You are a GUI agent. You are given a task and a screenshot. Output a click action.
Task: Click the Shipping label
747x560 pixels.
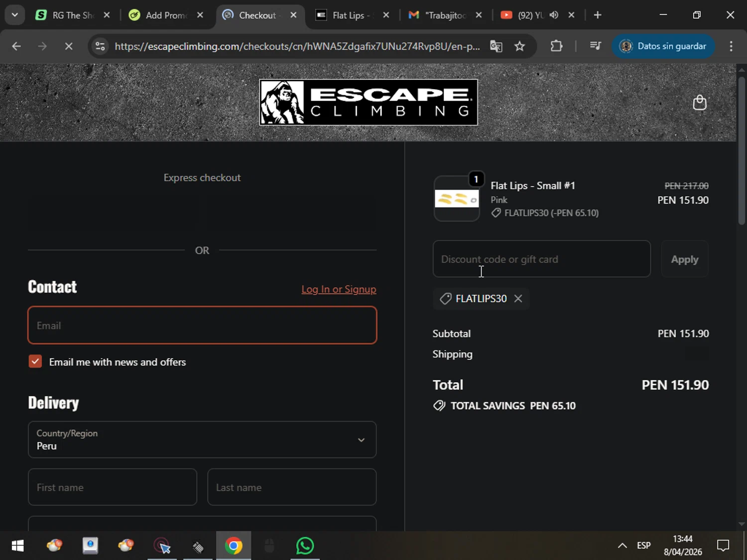click(452, 354)
